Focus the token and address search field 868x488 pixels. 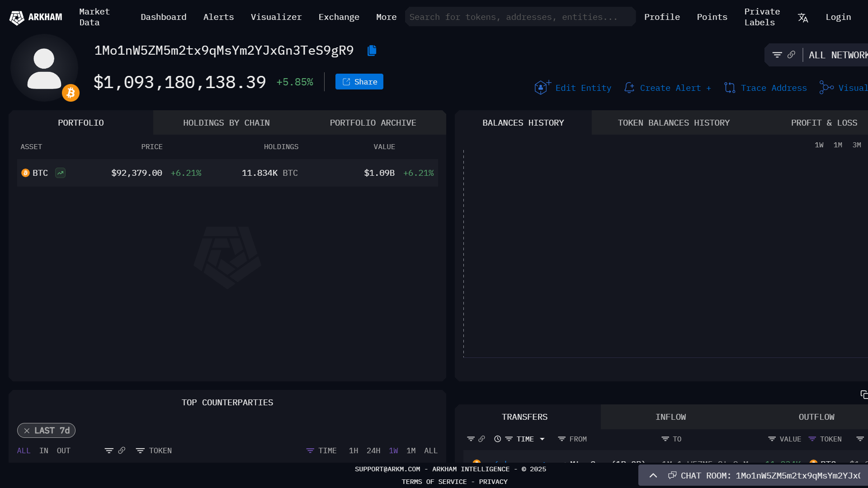click(520, 17)
